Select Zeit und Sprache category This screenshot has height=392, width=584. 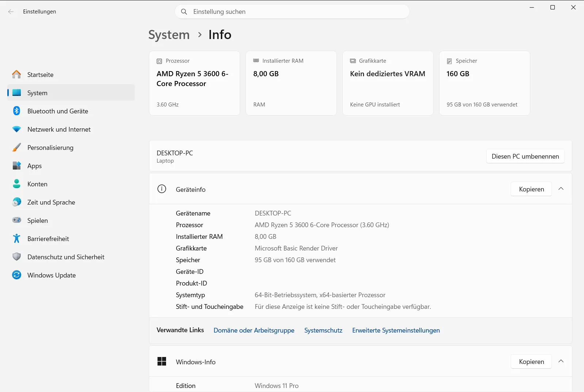pos(71,202)
